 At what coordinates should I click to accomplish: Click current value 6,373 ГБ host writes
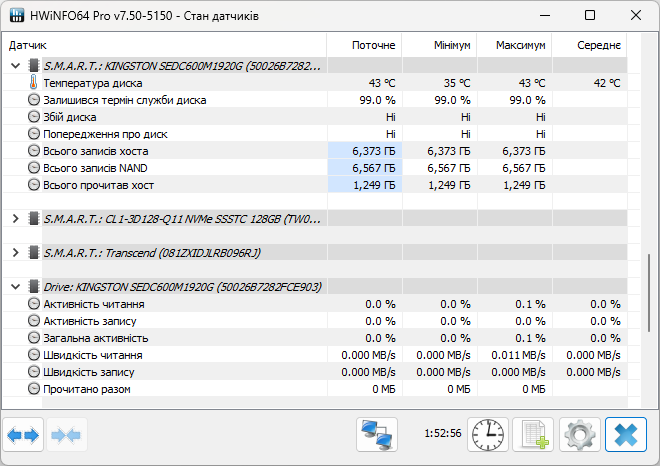coord(374,151)
